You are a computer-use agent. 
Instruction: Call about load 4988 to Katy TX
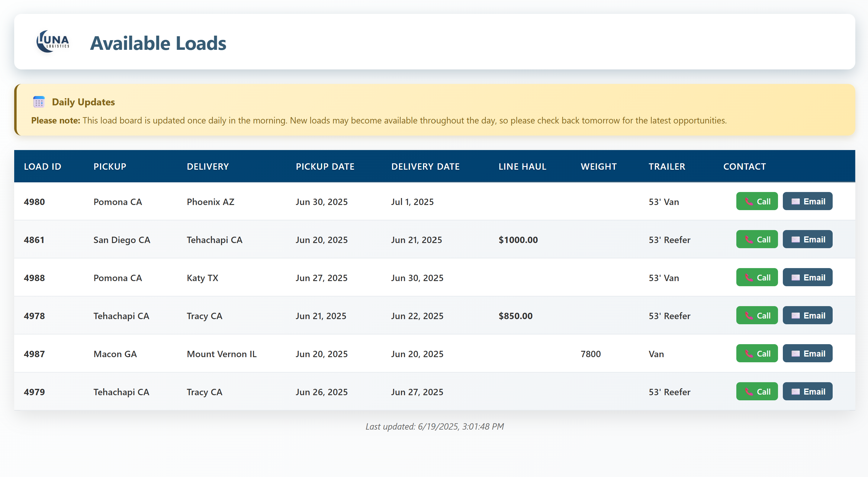757,277
